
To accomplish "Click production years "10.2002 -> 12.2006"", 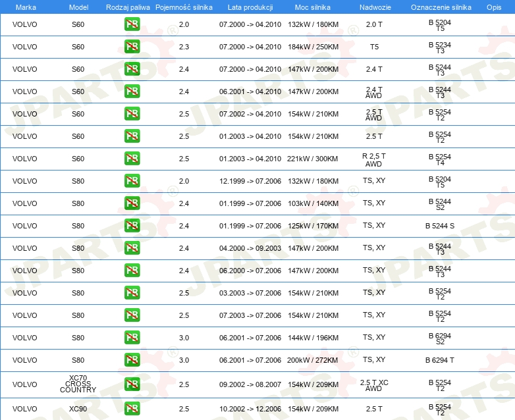I will coord(250,409).
